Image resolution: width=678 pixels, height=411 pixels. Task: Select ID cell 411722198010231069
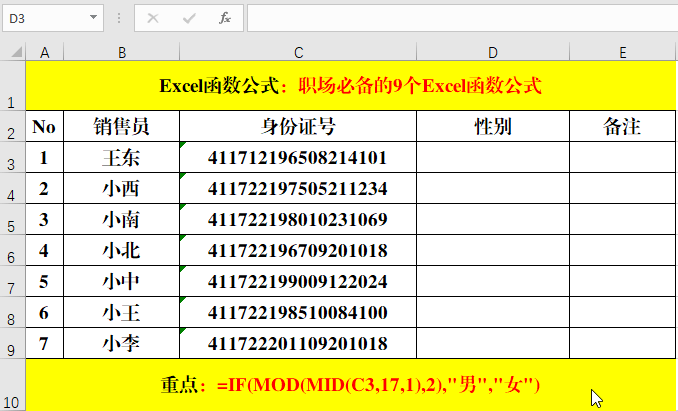click(298, 220)
